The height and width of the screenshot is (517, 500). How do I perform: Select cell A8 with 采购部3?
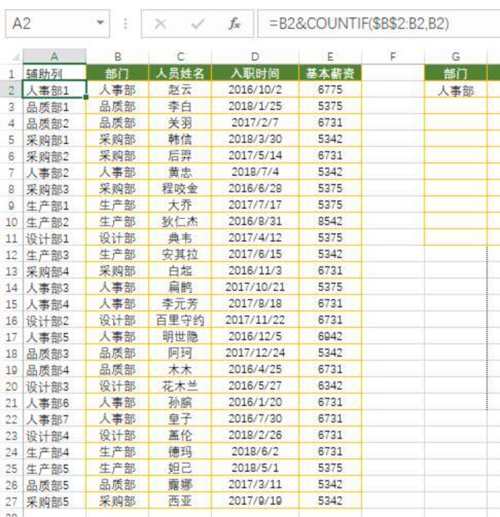(x=54, y=189)
